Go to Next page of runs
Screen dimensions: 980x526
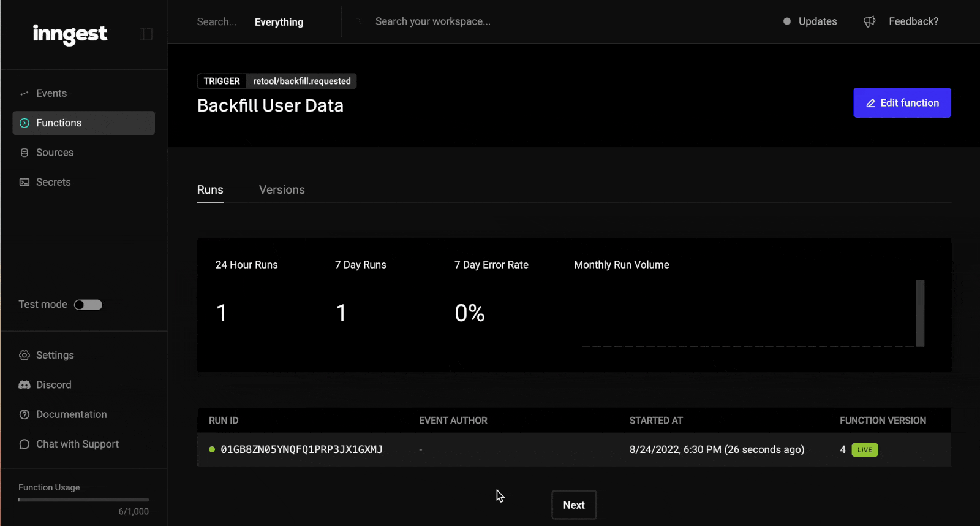573,505
